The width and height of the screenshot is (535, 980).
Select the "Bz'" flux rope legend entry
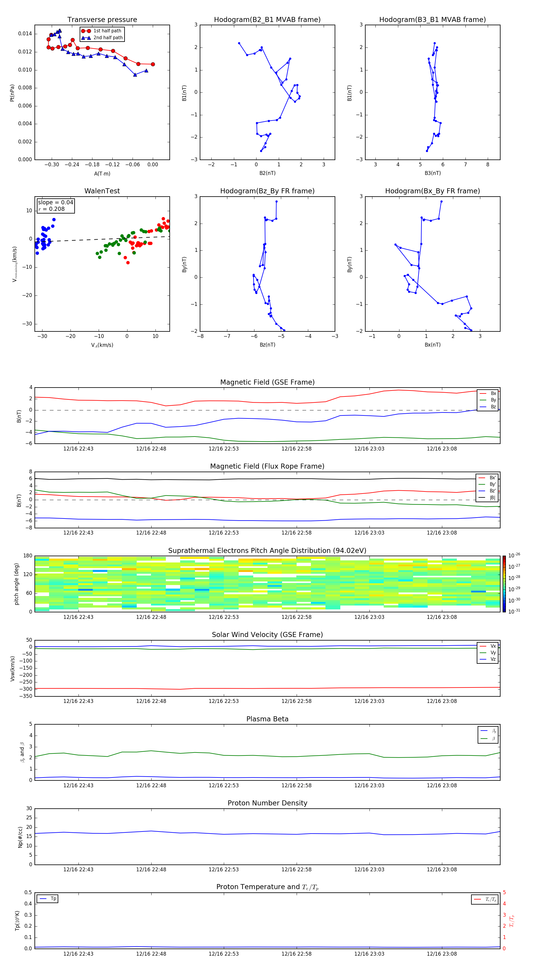tap(487, 491)
